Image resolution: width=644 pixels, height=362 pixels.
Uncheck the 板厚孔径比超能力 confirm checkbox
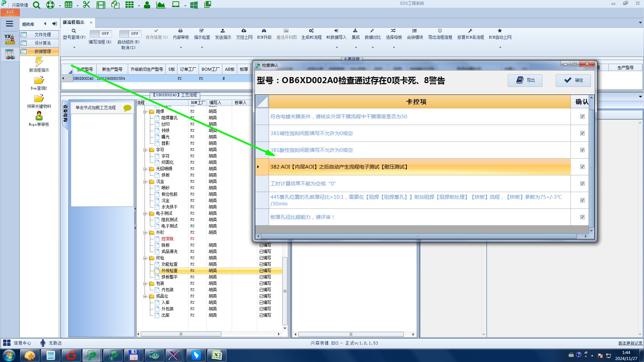coord(582,217)
